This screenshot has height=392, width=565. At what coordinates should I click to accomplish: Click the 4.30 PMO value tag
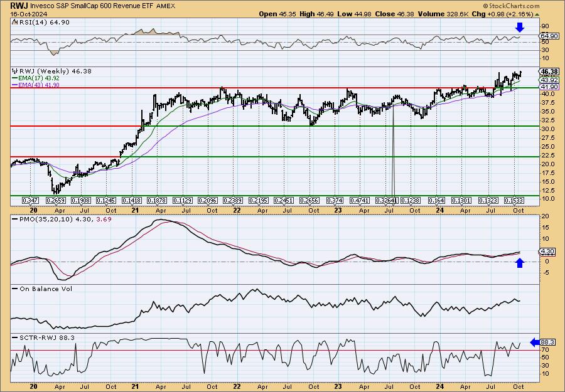[548, 252]
